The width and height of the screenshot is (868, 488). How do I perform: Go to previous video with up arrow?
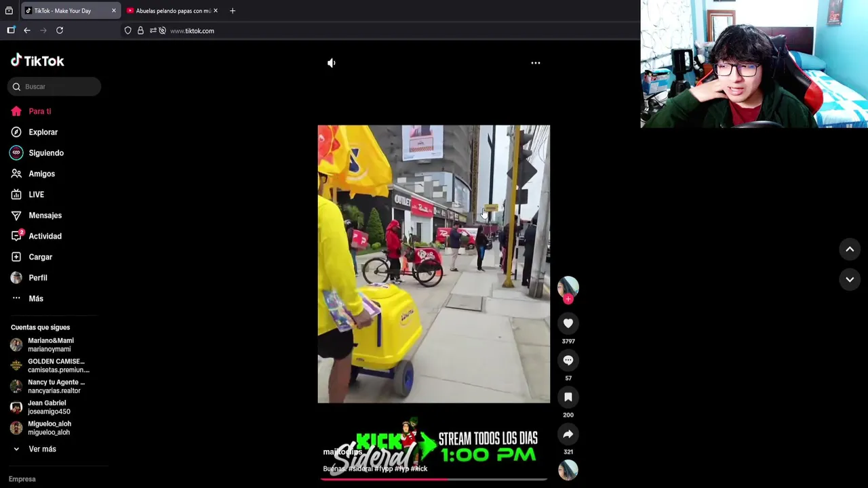[850, 249]
